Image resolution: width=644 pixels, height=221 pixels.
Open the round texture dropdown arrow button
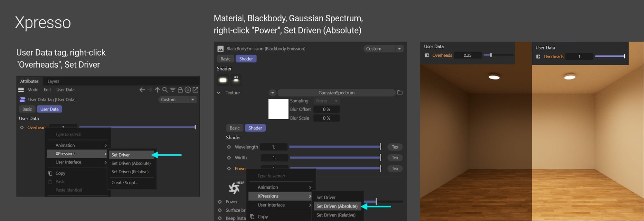272,93
